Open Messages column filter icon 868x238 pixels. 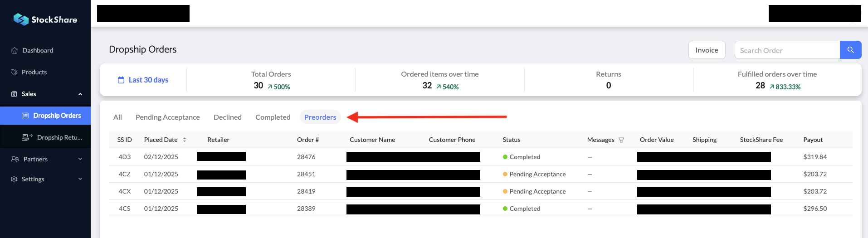(x=621, y=140)
